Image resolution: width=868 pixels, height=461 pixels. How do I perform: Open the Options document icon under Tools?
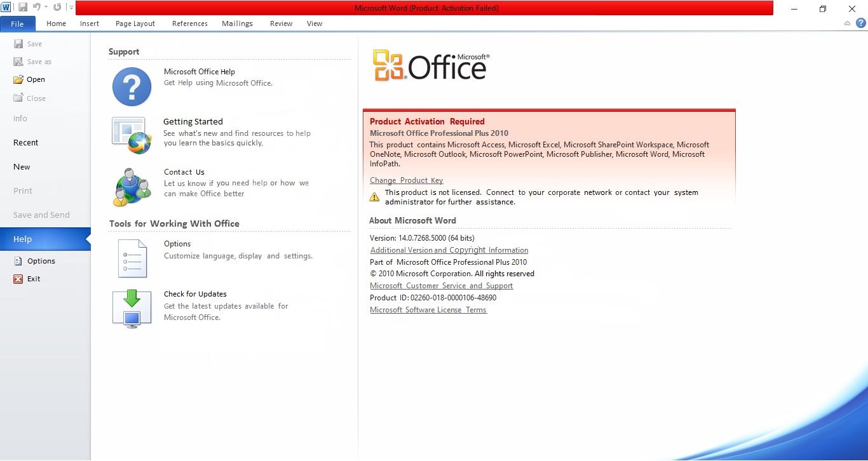tap(132, 258)
